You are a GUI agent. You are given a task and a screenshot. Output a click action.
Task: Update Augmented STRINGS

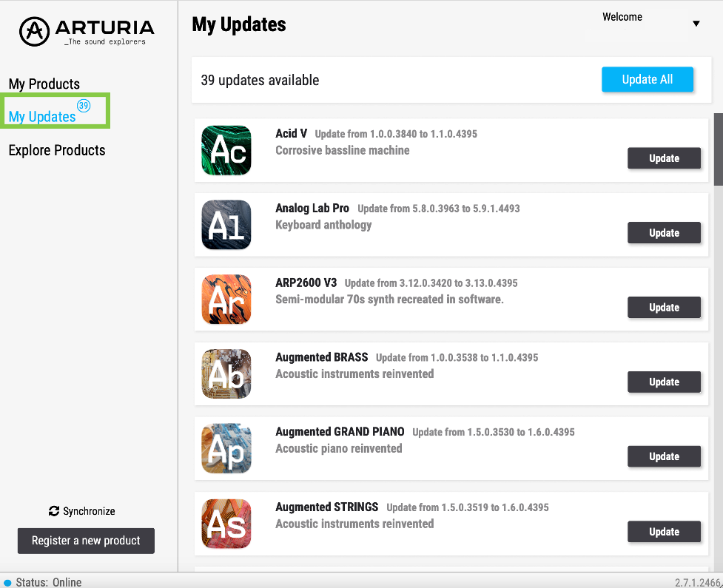point(664,532)
